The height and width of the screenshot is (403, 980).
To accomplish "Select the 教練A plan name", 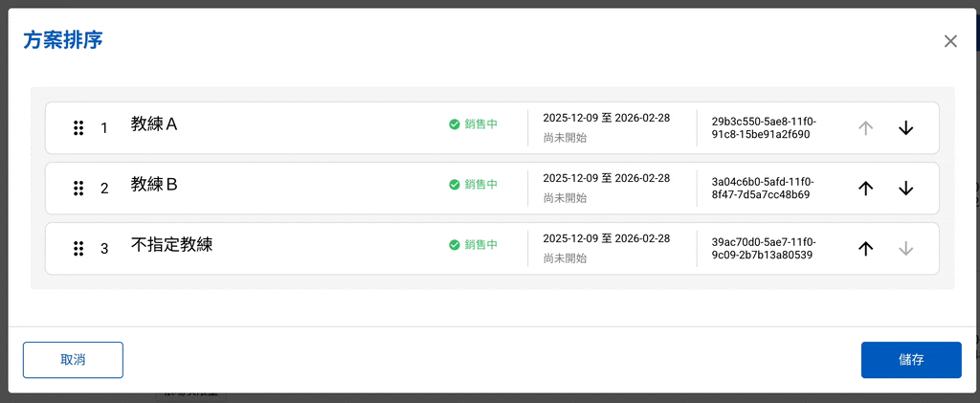I will 154,124.
